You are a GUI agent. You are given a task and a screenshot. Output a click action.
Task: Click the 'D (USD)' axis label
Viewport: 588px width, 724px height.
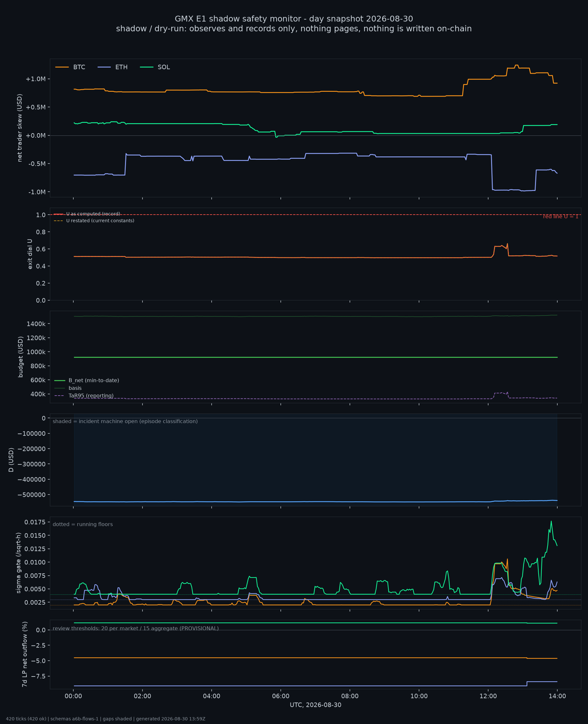tap(11, 460)
